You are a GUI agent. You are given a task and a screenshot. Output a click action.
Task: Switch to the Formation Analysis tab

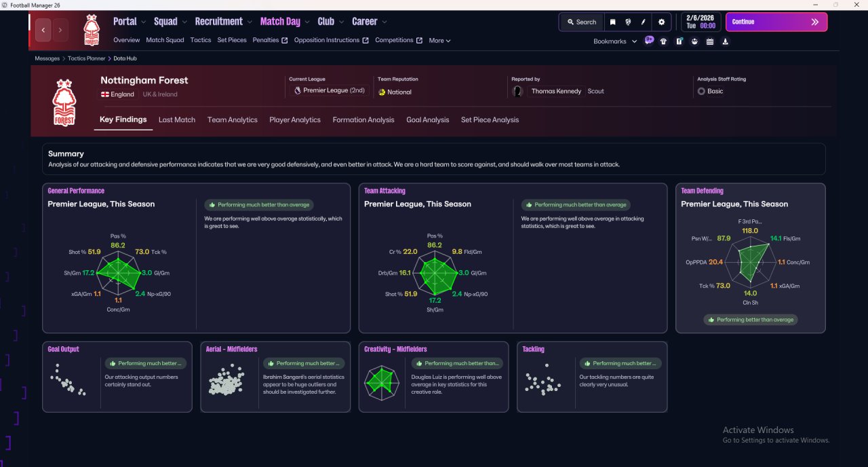pyautogui.click(x=363, y=119)
